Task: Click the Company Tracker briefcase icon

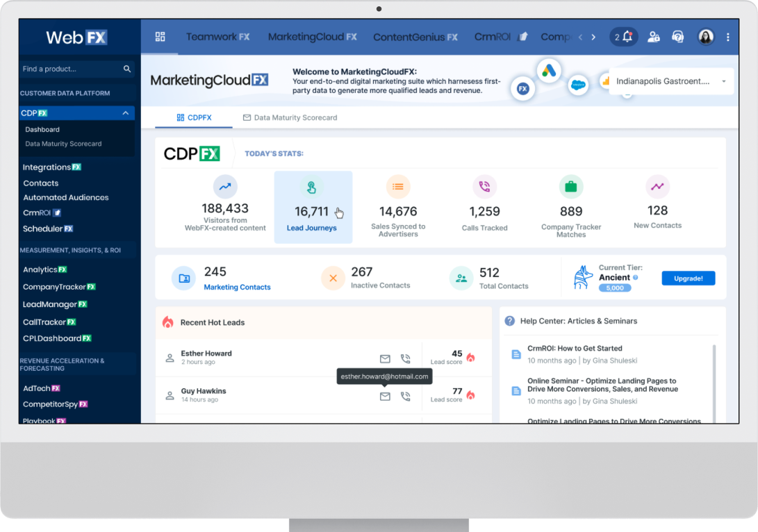Action: [x=571, y=187]
